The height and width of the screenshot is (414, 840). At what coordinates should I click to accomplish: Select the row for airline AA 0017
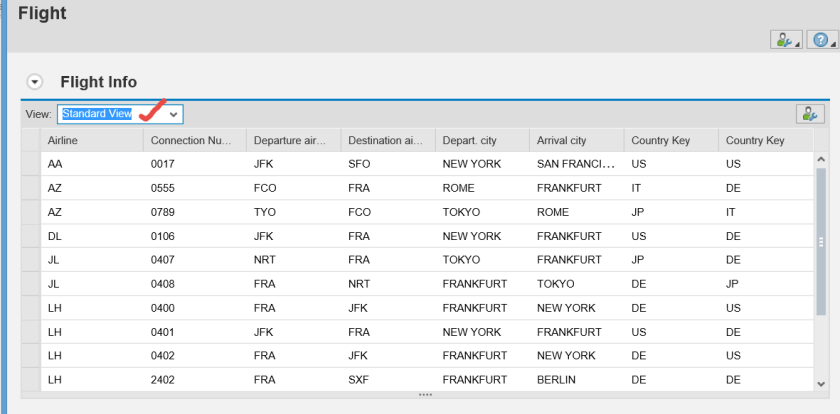(x=30, y=163)
